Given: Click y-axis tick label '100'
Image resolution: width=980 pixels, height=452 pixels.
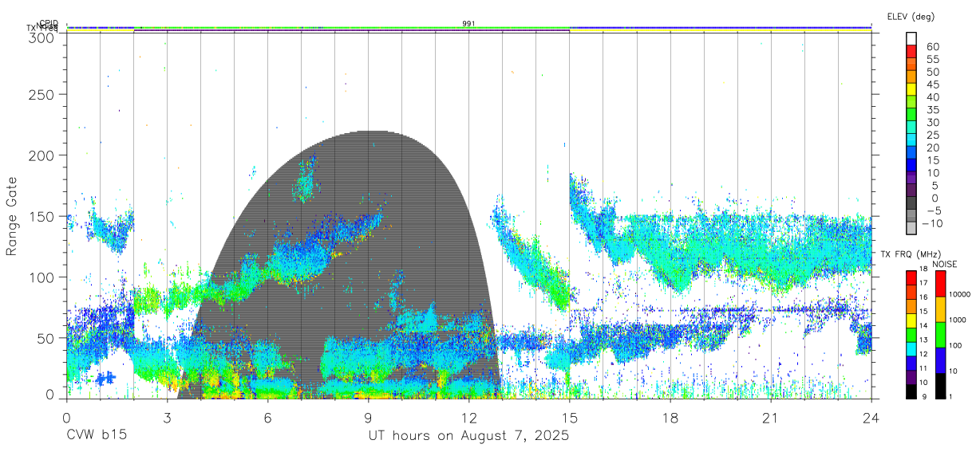Looking at the screenshot, I should (x=42, y=277).
